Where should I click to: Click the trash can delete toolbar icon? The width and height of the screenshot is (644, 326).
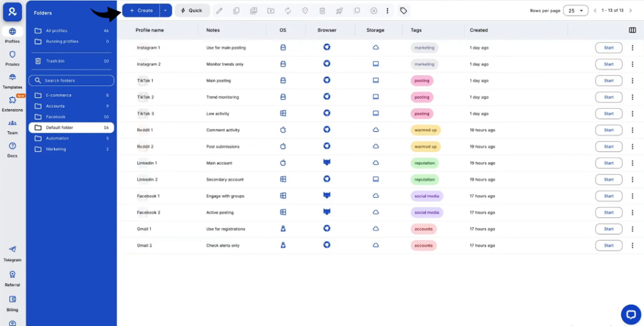(x=323, y=11)
